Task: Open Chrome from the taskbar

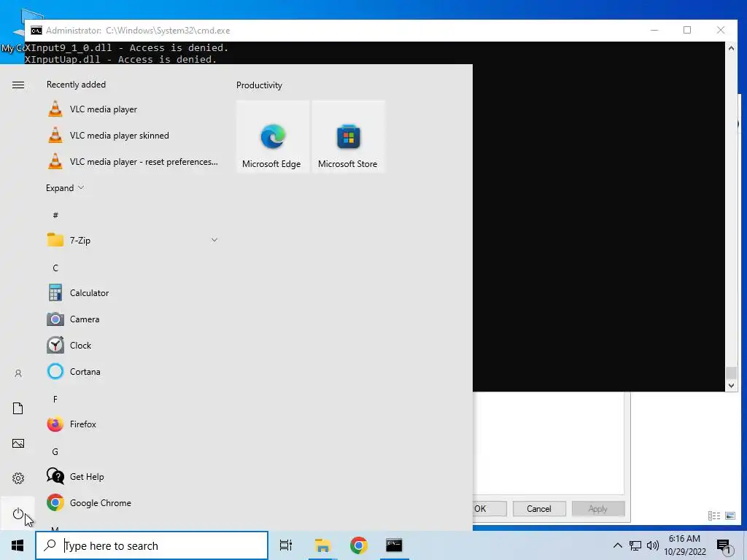Action: pyautogui.click(x=358, y=545)
